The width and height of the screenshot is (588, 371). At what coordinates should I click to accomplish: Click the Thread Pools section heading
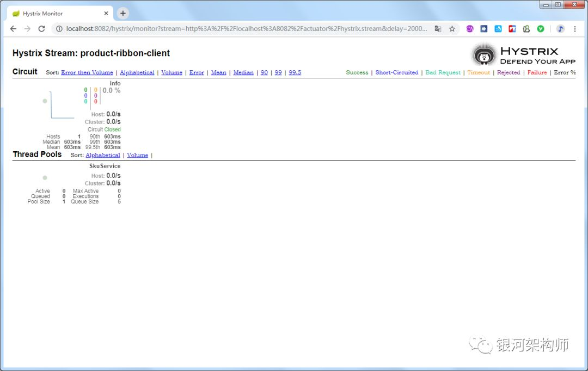[x=37, y=154]
